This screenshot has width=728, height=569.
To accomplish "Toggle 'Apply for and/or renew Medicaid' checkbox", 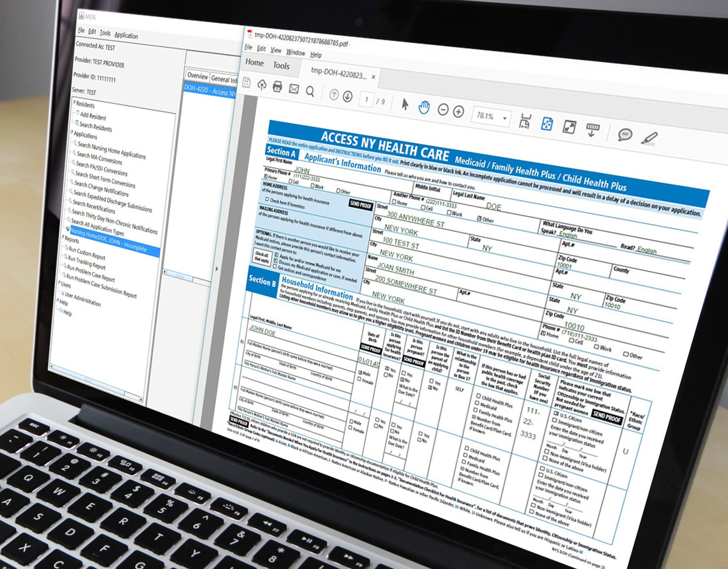I will (276, 255).
